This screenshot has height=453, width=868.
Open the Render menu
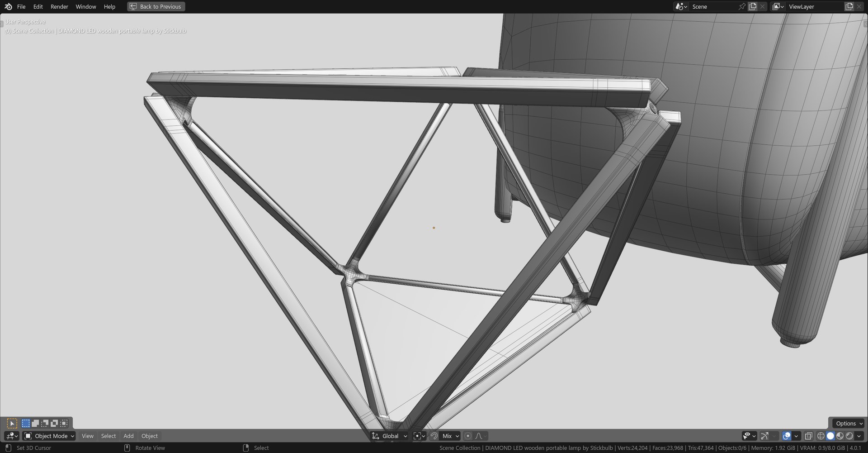(59, 6)
